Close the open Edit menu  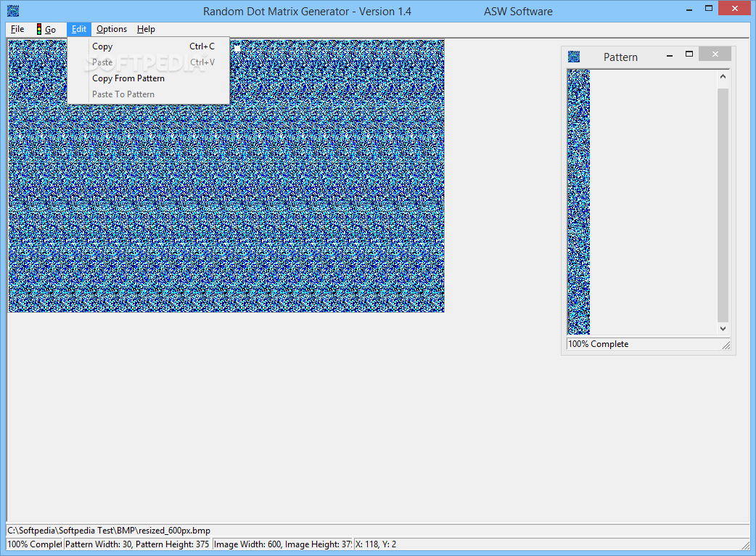(79, 29)
